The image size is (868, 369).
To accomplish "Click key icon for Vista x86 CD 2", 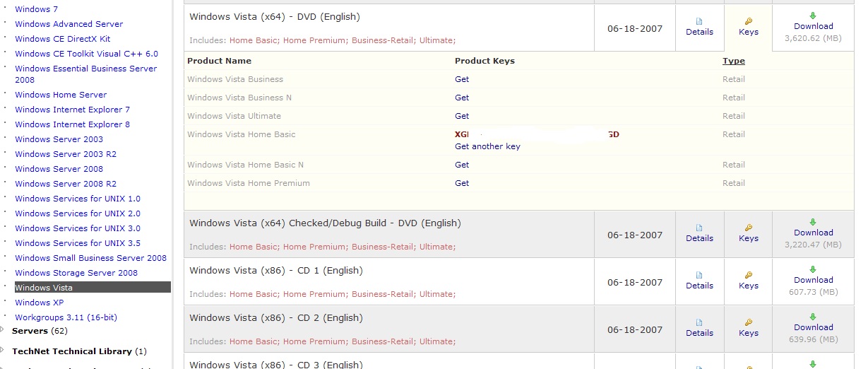I will click(x=749, y=323).
